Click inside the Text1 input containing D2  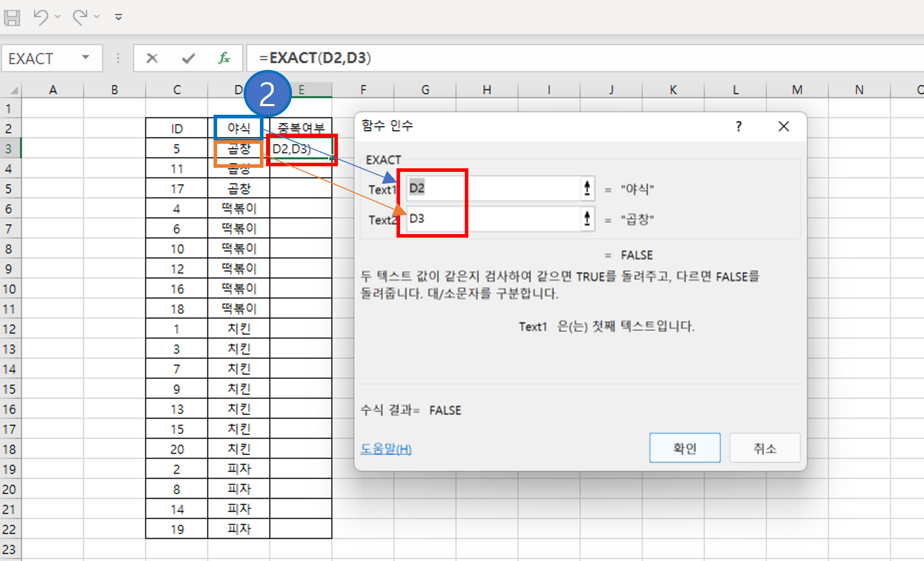pos(489,188)
